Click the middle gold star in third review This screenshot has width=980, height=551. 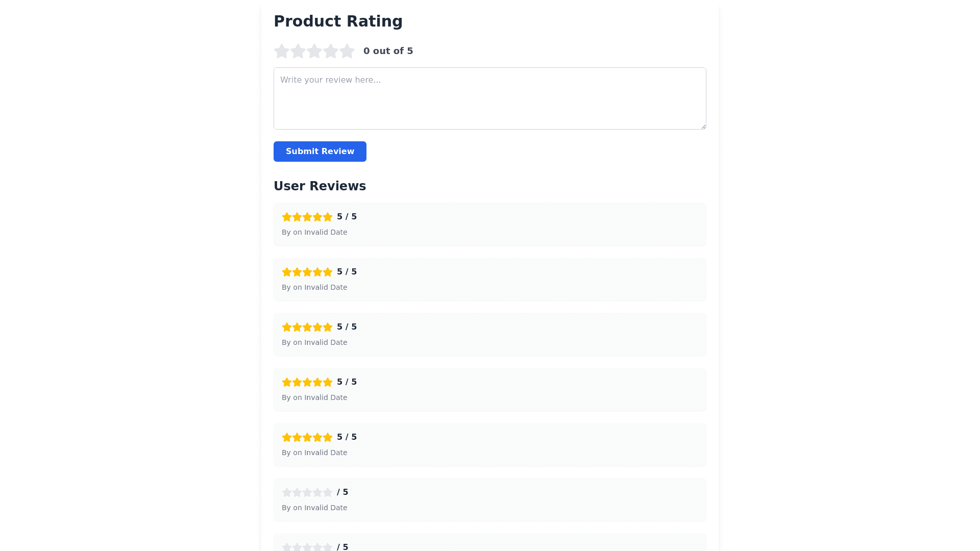coord(307,327)
